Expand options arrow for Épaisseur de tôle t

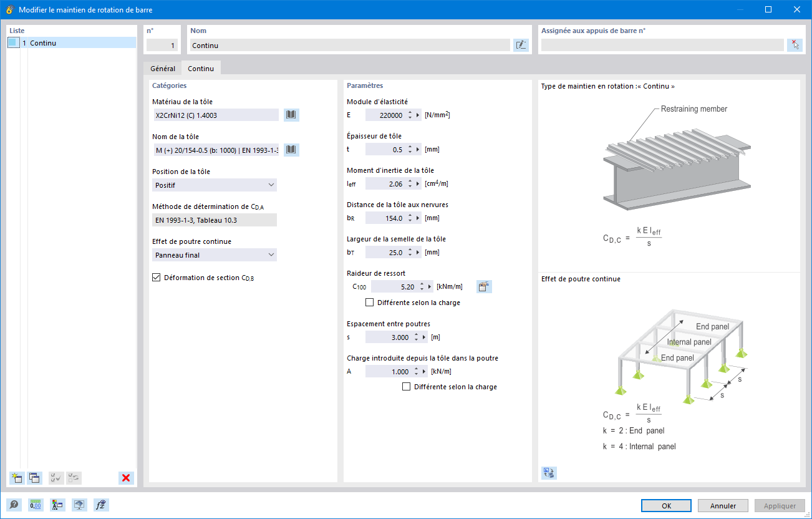[418, 150]
